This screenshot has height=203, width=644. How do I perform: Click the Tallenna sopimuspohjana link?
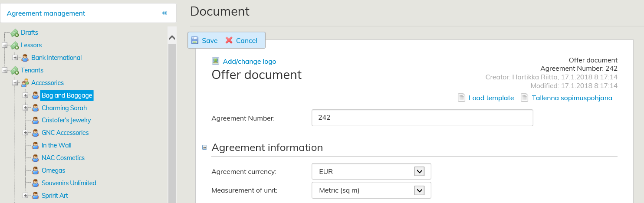[x=572, y=98]
